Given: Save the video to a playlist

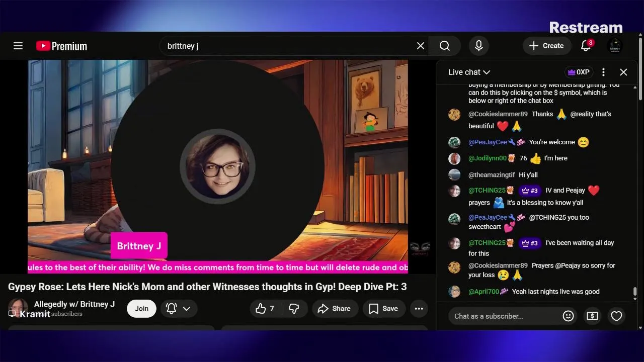Looking at the screenshot, I should [x=383, y=309].
